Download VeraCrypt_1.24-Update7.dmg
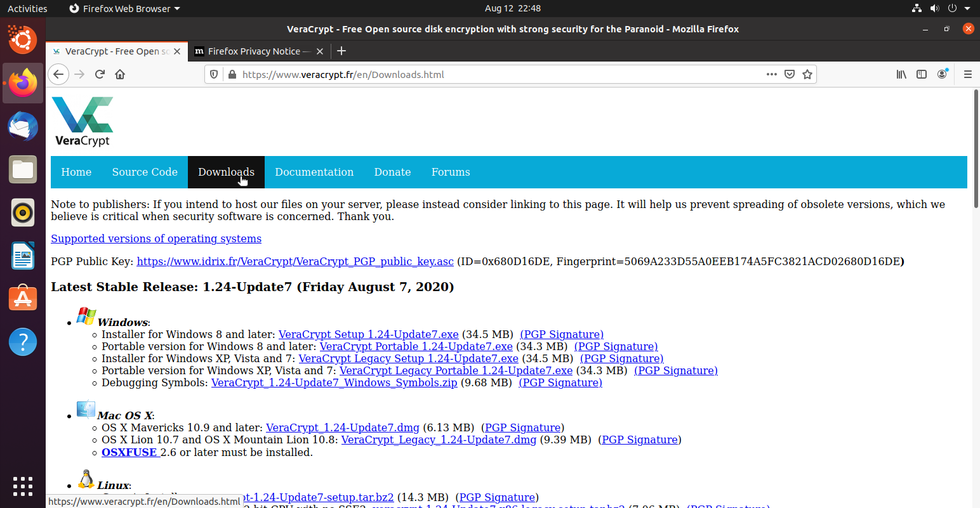This screenshot has width=980, height=508. pos(343,427)
